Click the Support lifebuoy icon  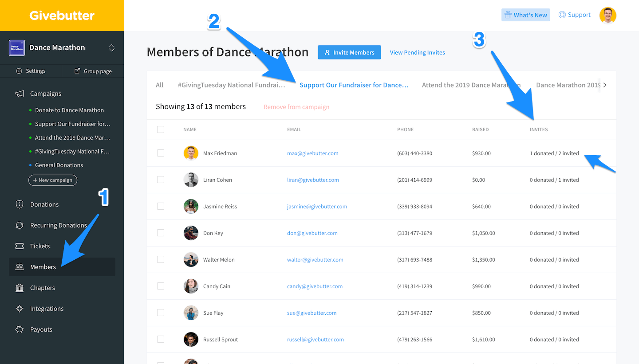[562, 15]
